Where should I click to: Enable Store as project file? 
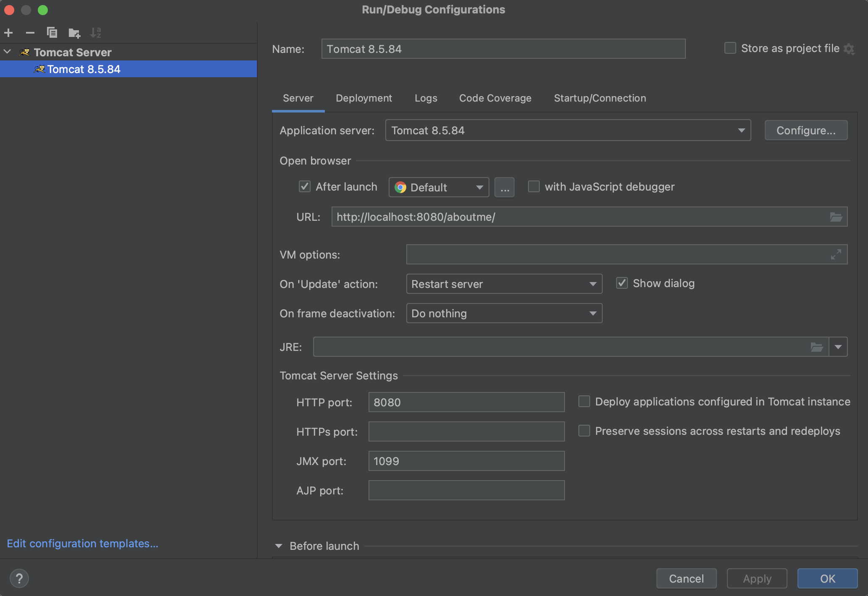(x=730, y=48)
